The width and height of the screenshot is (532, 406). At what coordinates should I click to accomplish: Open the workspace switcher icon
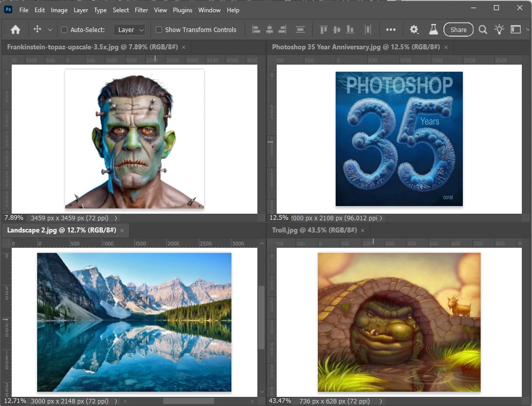[515, 30]
